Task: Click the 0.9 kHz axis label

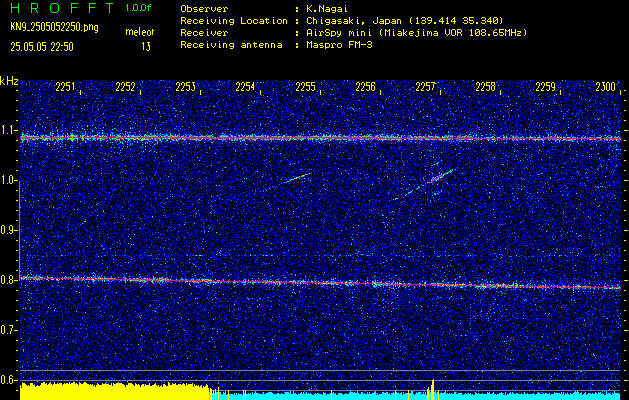Action: [x=8, y=230]
